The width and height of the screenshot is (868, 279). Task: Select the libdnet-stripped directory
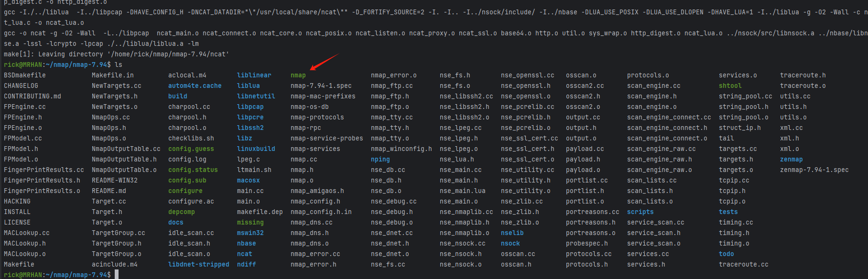pos(198,265)
